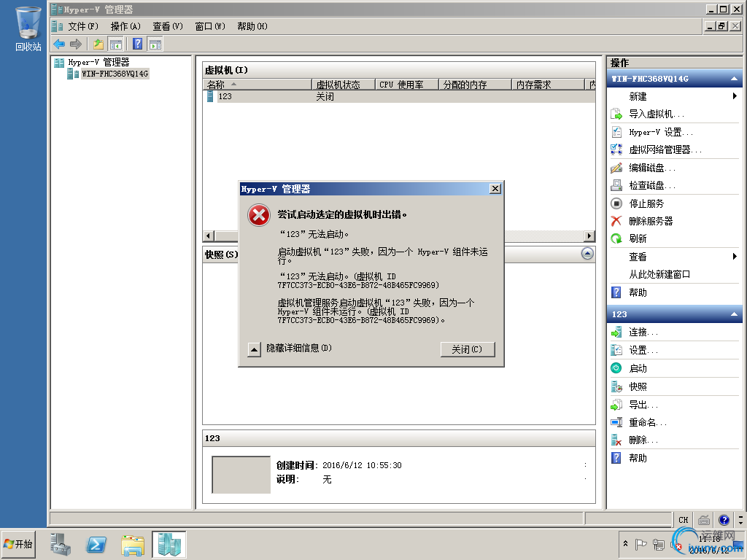Launch PowerShell from the taskbar
The width and height of the screenshot is (747, 560).
pos(96,544)
